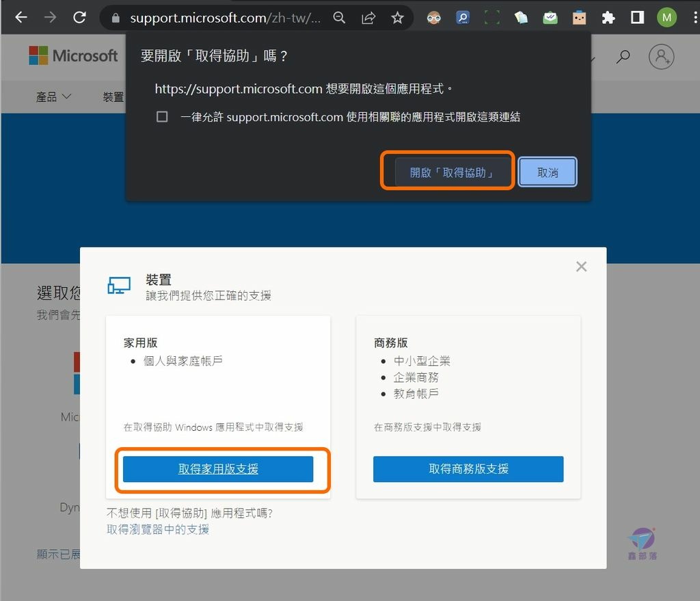Open Microsoft site search

tap(623, 57)
